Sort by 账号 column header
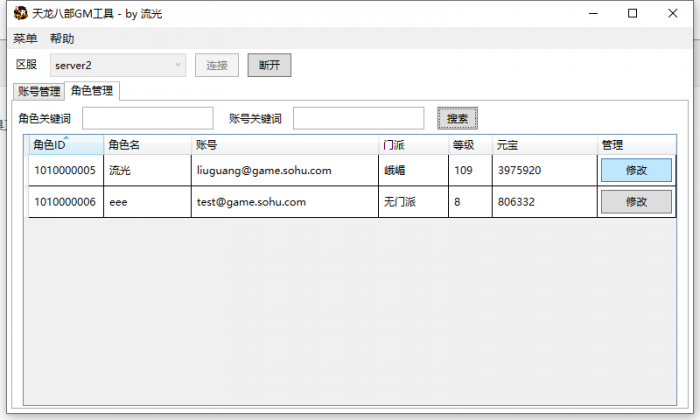The width and height of the screenshot is (700, 420). tap(285, 145)
